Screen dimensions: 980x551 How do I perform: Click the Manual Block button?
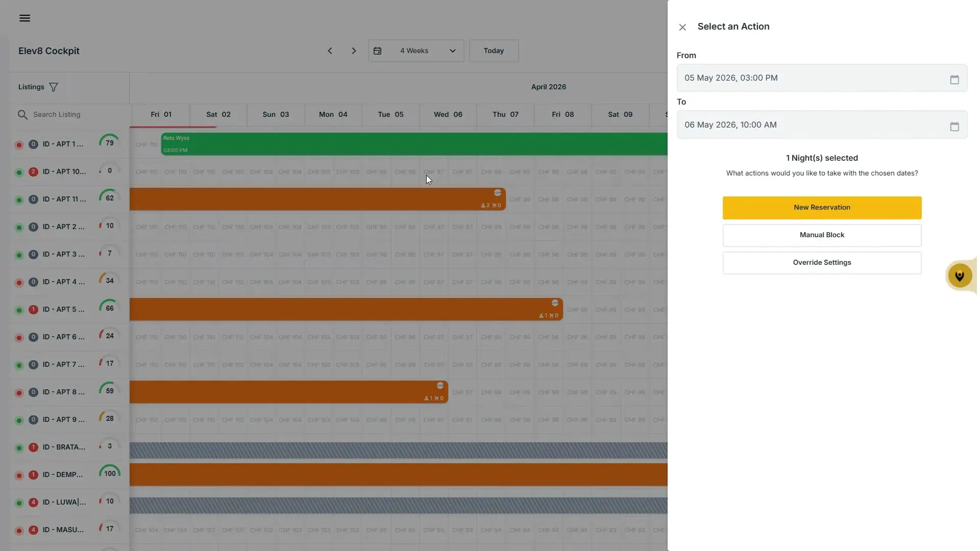click(822, 235)
